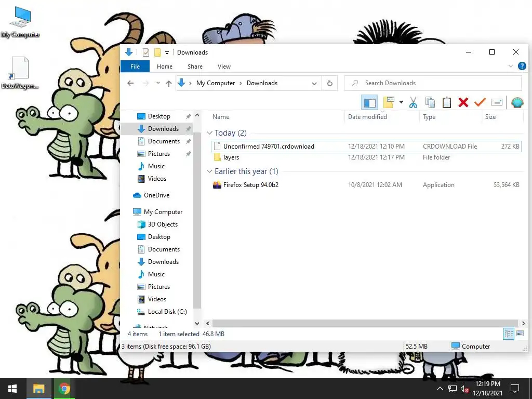
Task: Open Customize Quick Access Toolbar dropdown
Action: tap(167, 52)
